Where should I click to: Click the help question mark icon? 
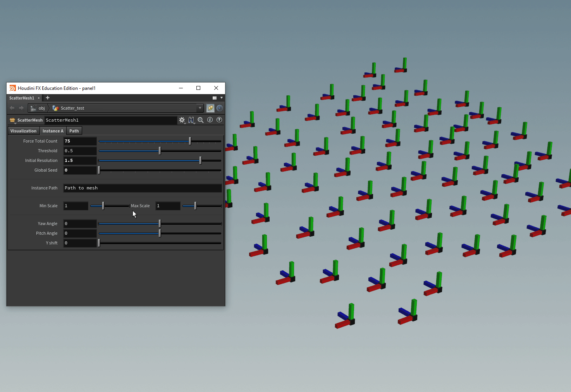[x=219, y=120]
